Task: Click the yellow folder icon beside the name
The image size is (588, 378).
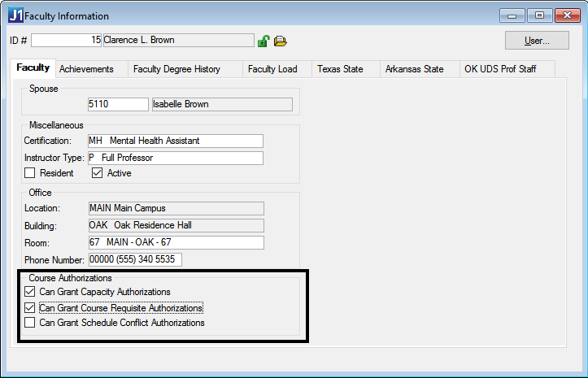Action: click(281, 41)
